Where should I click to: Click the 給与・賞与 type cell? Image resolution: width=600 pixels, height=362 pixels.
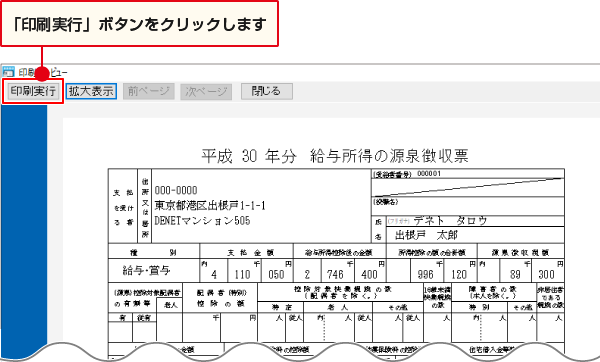[x=147, y=270]
